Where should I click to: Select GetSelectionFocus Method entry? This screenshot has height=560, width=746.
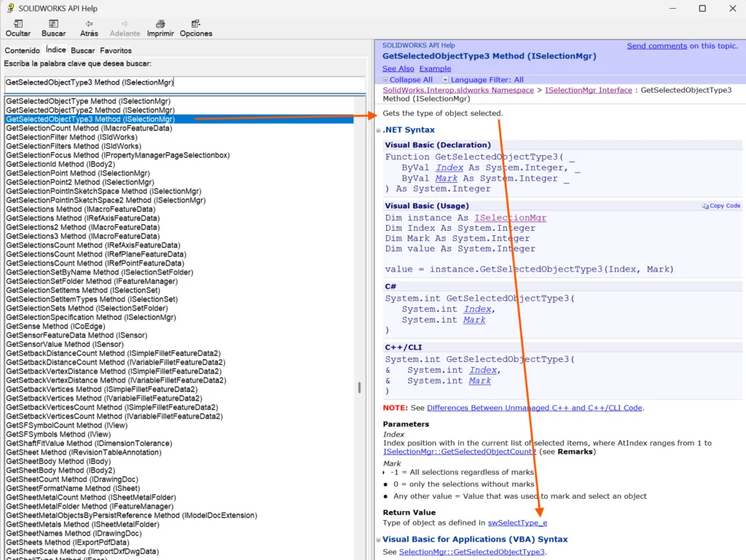click(117, 155)
